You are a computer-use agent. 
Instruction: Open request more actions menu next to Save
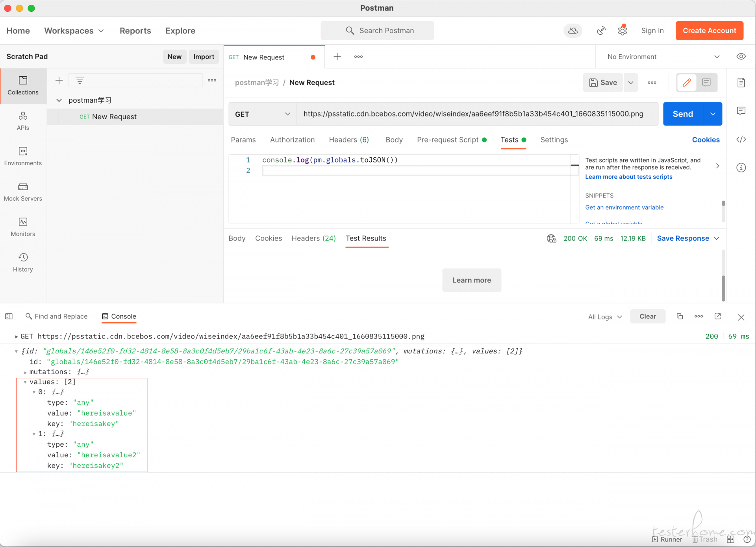tap(652, 83)
